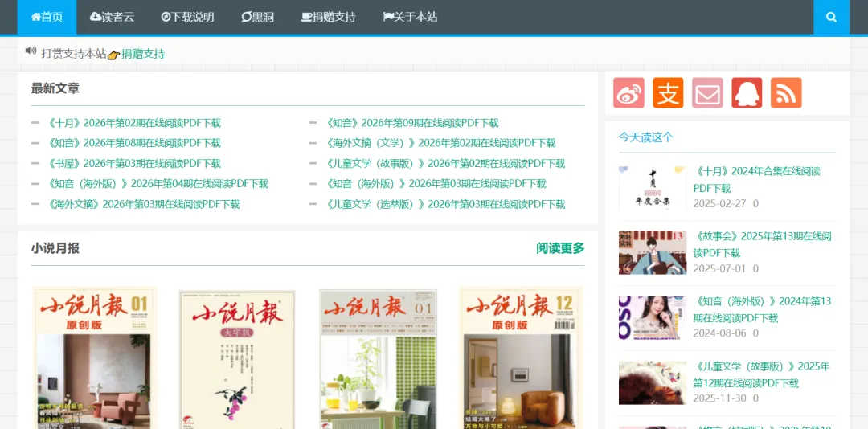Open 《故事会》2025年第13期 sidebar link
868x429 pixels.
pyautogui.click(x=762, y=244)
